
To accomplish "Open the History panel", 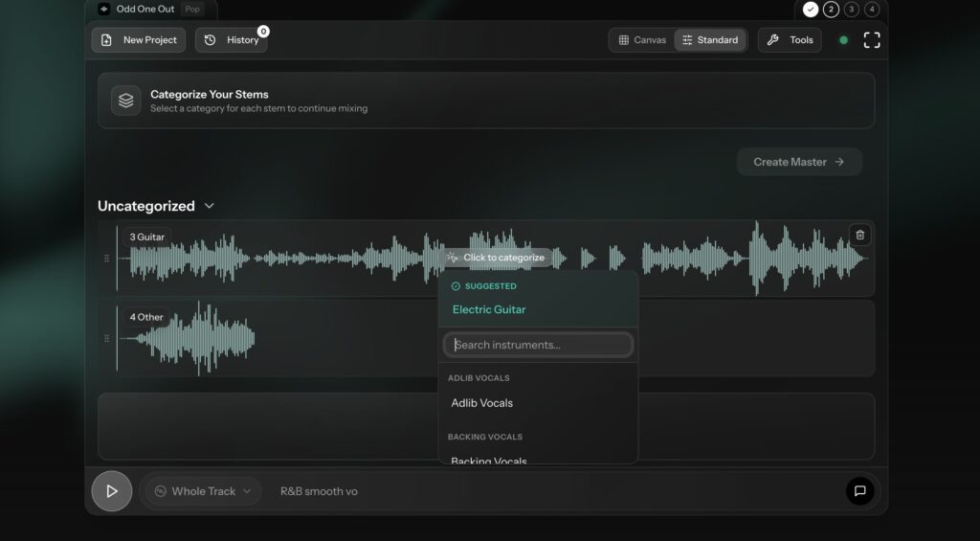I will (232, 40).
